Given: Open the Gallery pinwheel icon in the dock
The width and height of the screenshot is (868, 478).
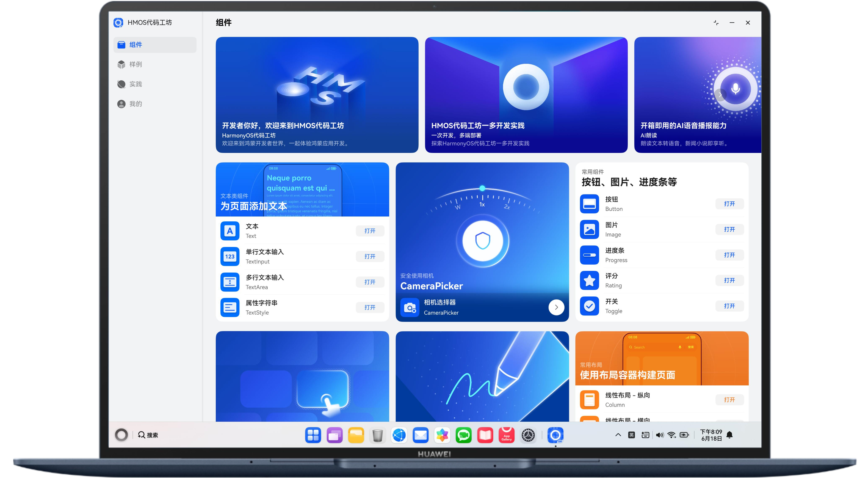Looking at the screenshot, I should click(442, 435).
